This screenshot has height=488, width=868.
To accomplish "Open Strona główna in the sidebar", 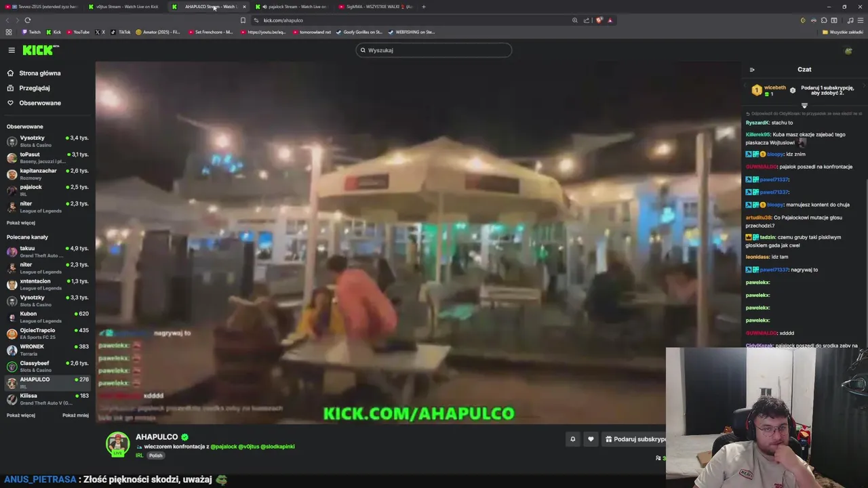I will (39, 73).
